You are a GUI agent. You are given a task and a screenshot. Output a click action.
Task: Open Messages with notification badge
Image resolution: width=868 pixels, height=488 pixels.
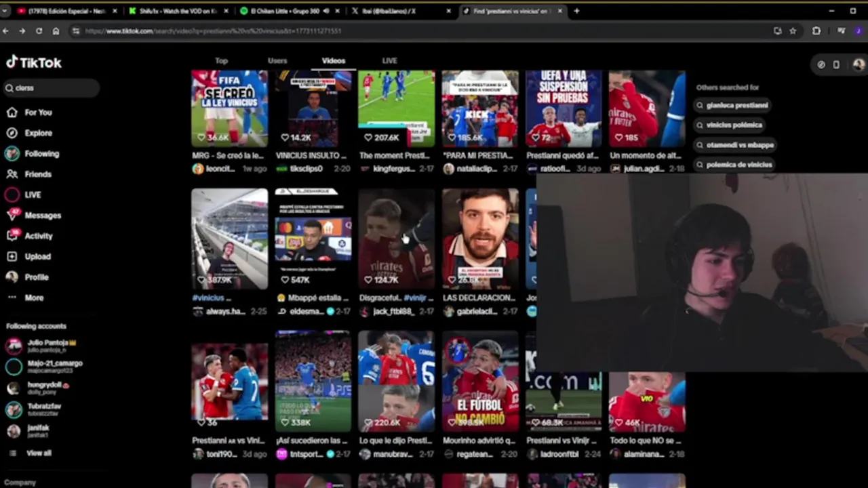pos(33,215)
